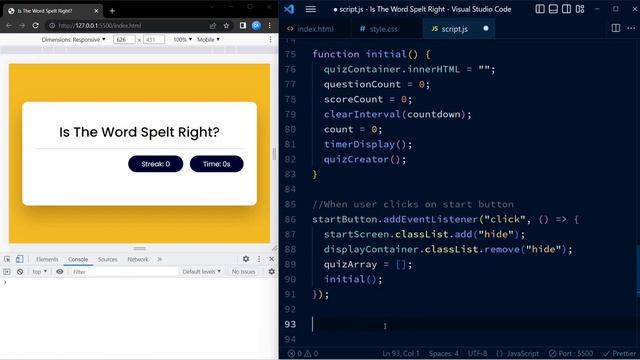This screenshot has width=640, height=360.
Task: Click the viewport width field 626
Action: (124, 40)
